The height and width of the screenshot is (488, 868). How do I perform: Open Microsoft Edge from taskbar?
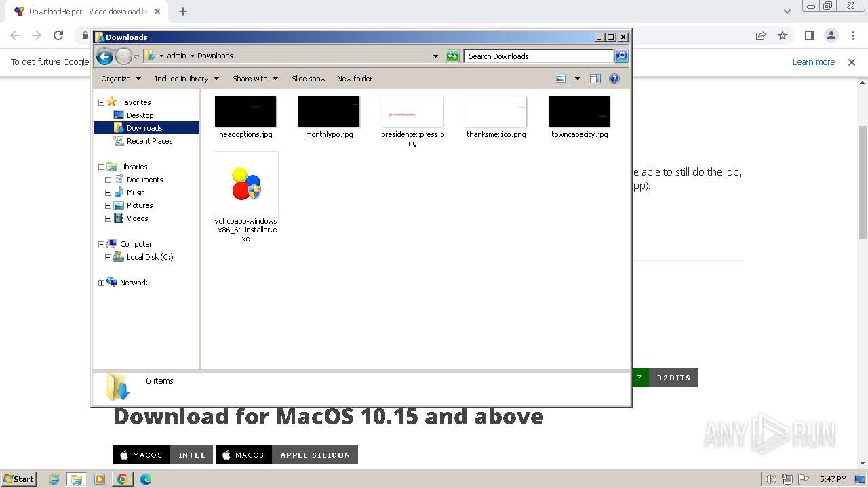(x=145, y=479)
